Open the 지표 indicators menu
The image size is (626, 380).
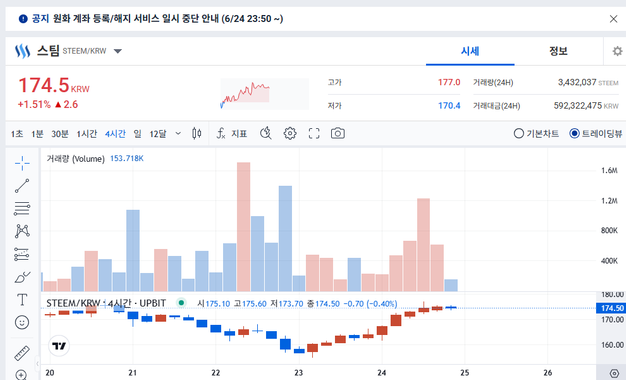[x=232, y=133]
